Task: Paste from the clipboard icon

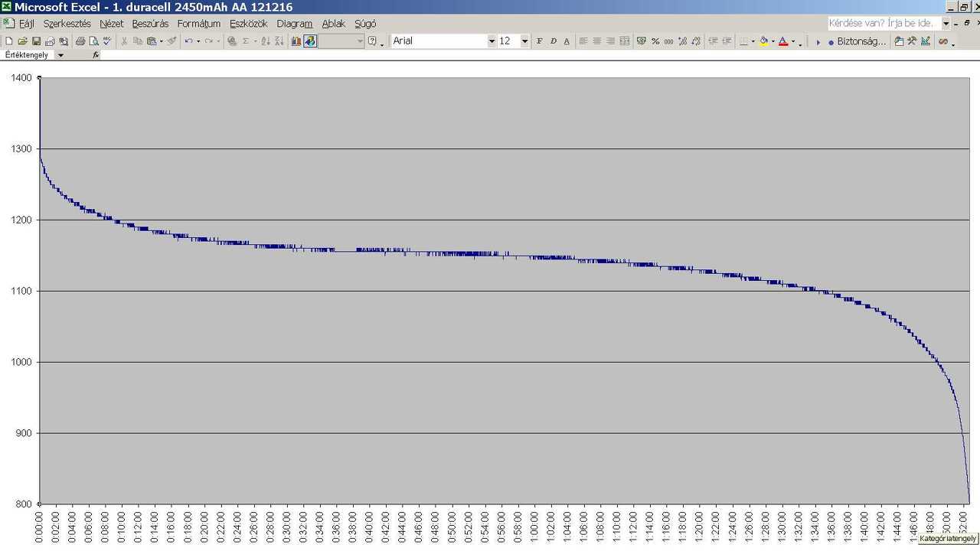Action: (x=152, y=41)
